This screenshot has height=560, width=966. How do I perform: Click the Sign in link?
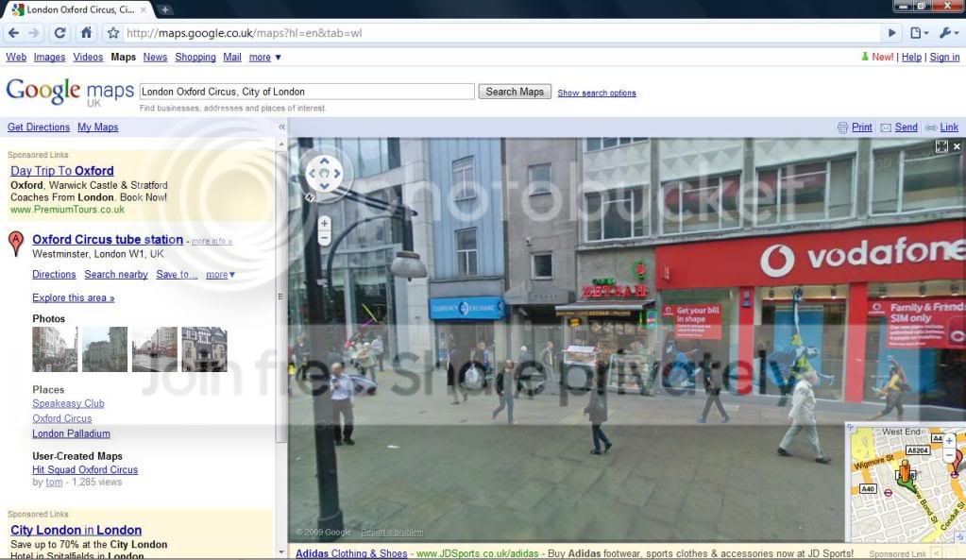click(x=944, y=57)
